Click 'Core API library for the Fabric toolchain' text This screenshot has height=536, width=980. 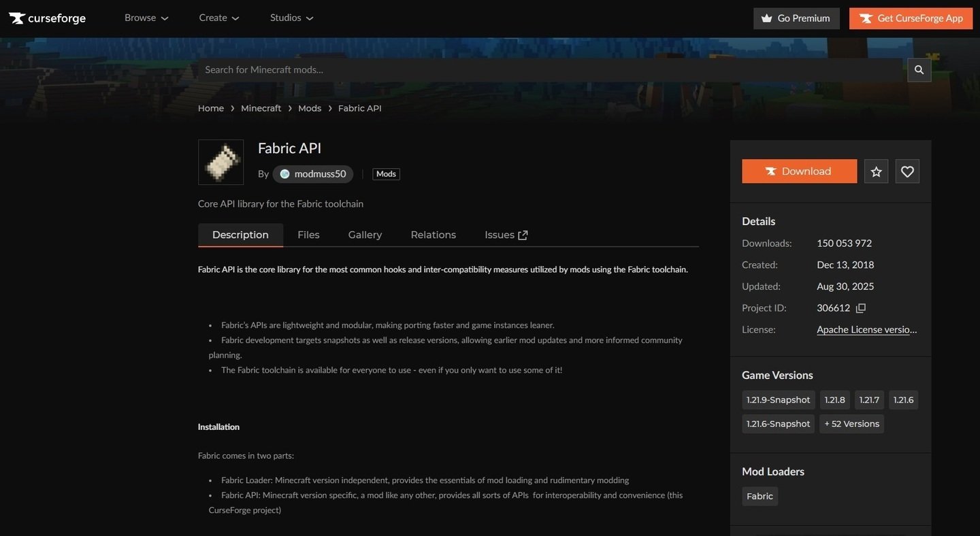coord(280,204)
